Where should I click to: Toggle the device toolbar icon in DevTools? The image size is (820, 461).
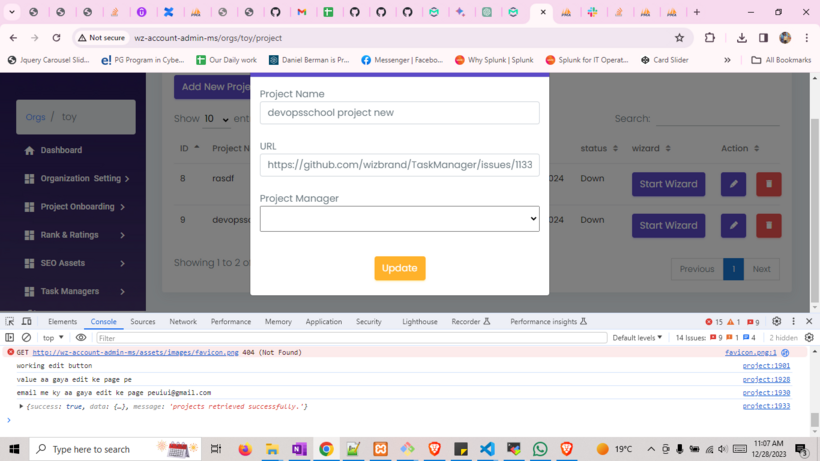pyautogui.click(x=27, y=322)
